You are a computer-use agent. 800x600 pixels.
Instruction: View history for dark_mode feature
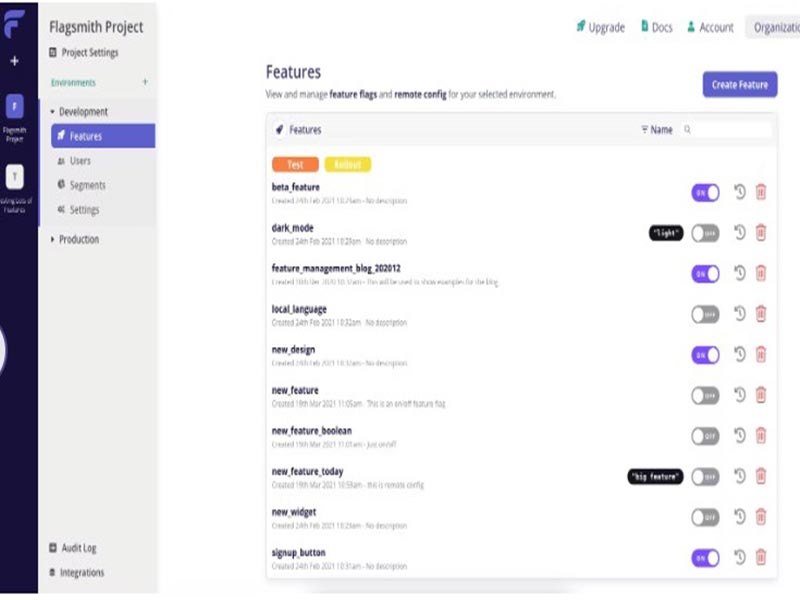739,232
